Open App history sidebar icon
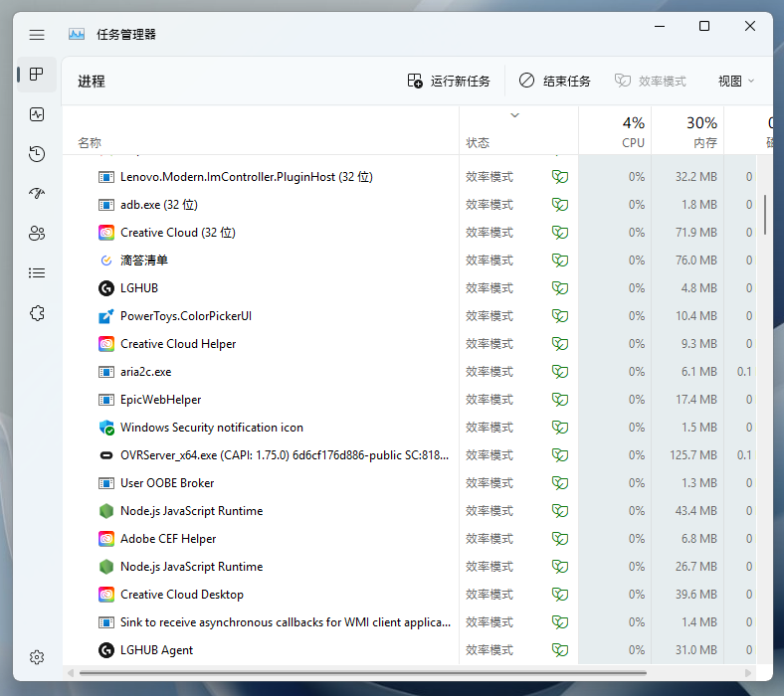This screenshot has width=784, height=696. 37,154
